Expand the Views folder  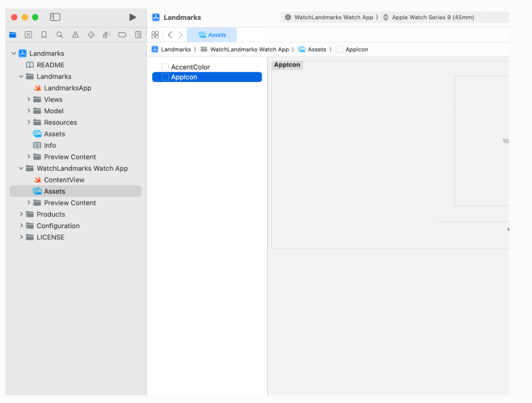pyautogui.click(x=29, y=99)
